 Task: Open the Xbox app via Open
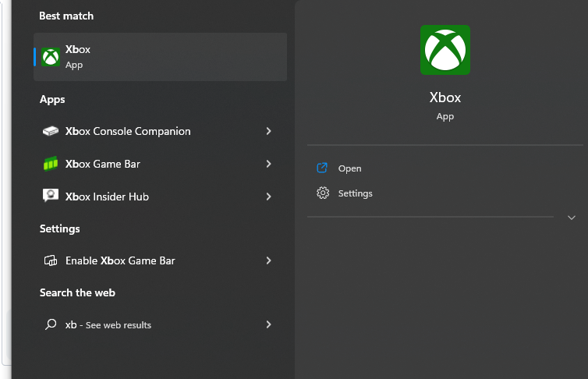tap(349, 168)
